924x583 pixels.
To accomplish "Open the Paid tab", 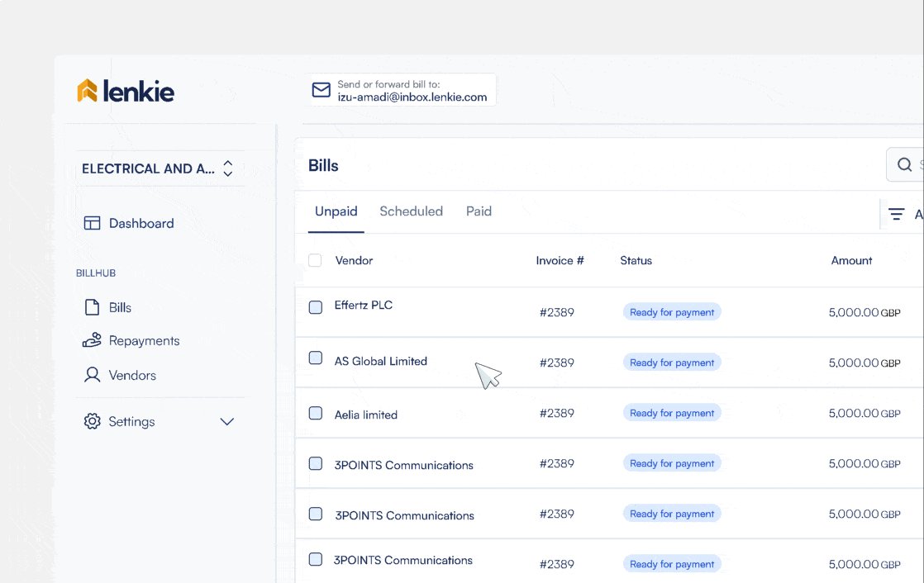I will click(479, 211).
